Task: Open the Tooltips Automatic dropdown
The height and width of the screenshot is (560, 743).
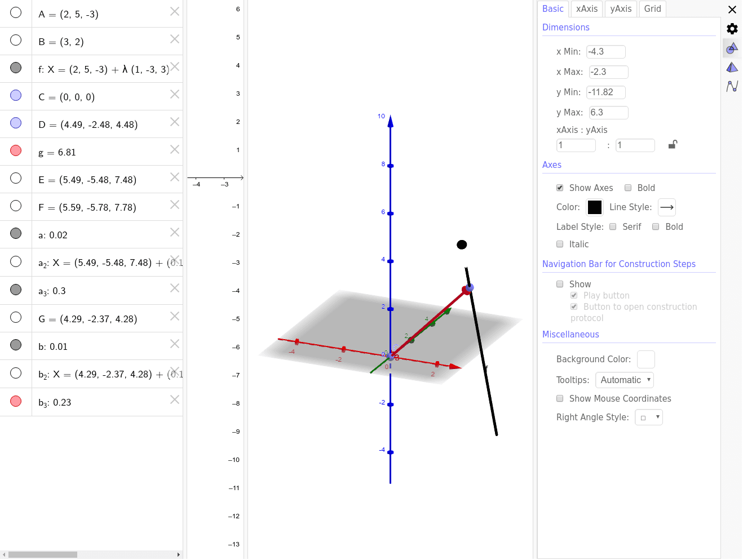Action: pos(625,380)
